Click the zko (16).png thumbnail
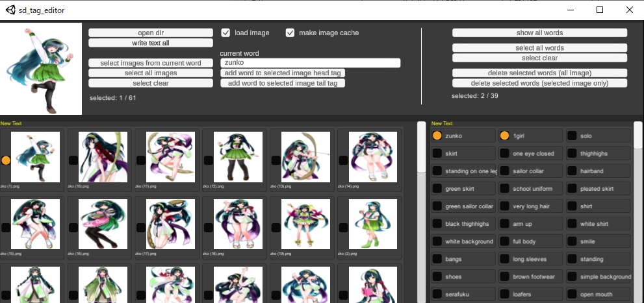The height and width of the screenshot is (303, 644). click(103, 224)
